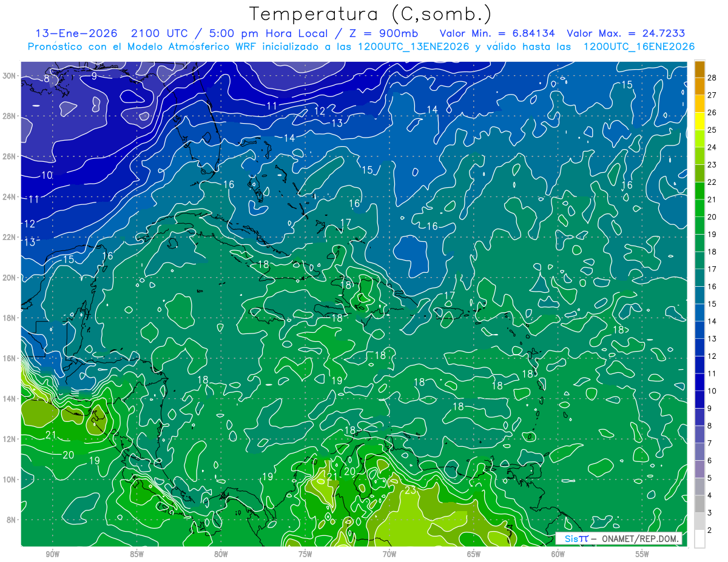Click the '28' label on the color scale
The image size is (728, 562).
click(712, 78)
